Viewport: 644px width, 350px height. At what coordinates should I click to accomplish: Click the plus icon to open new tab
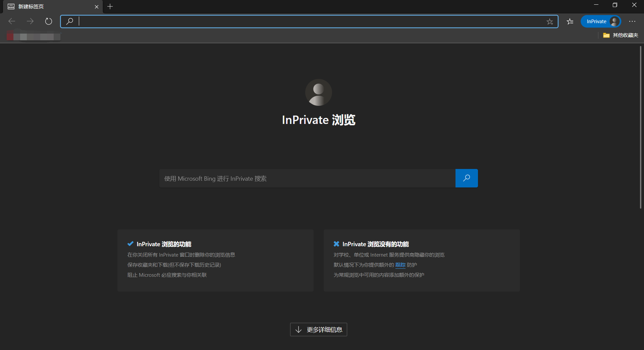(x=110, y=6)
